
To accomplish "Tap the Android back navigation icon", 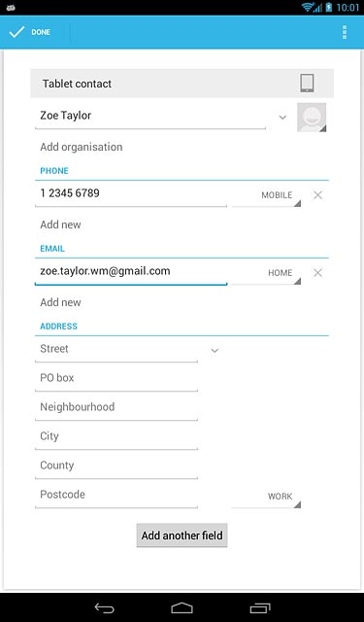I will (104, 607).
